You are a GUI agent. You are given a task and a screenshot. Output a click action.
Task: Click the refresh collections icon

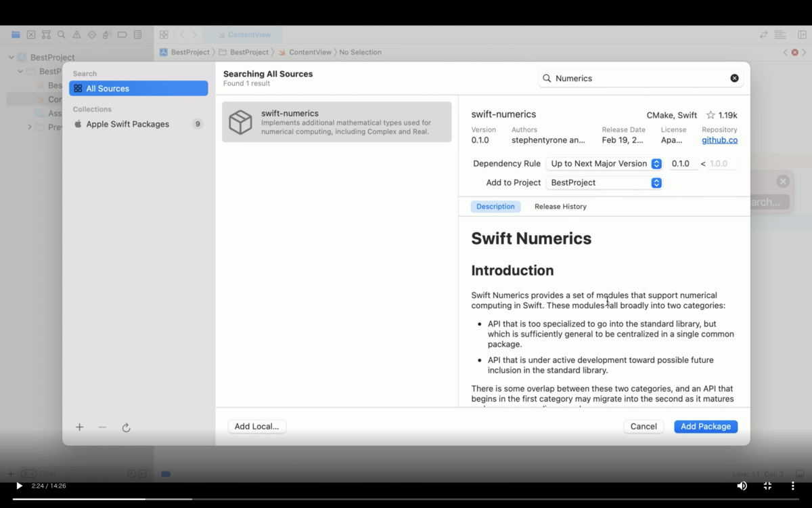click(126, 427)
